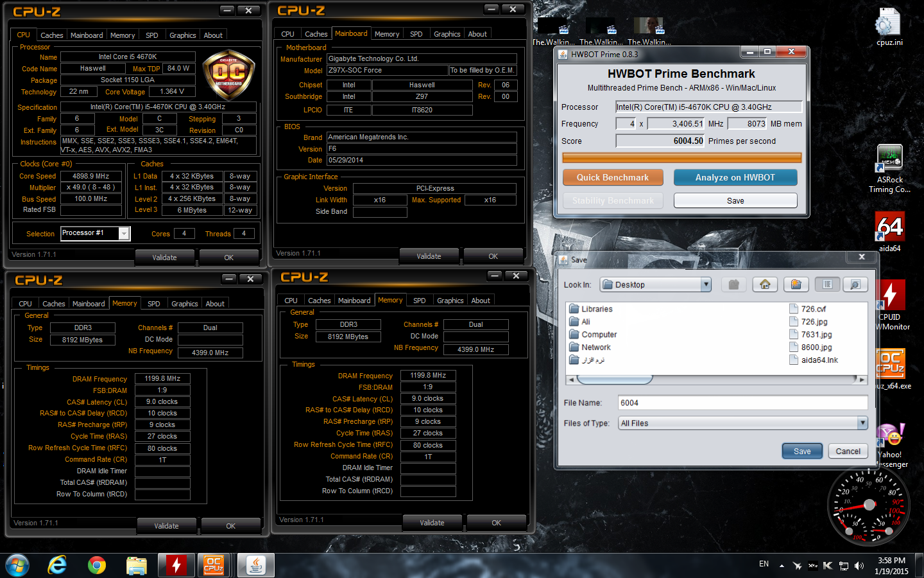The height and width of the screenshot is (578, 924).
Task: Open Caches tab in CPU-Z CPU window
Action: [52, 35]
